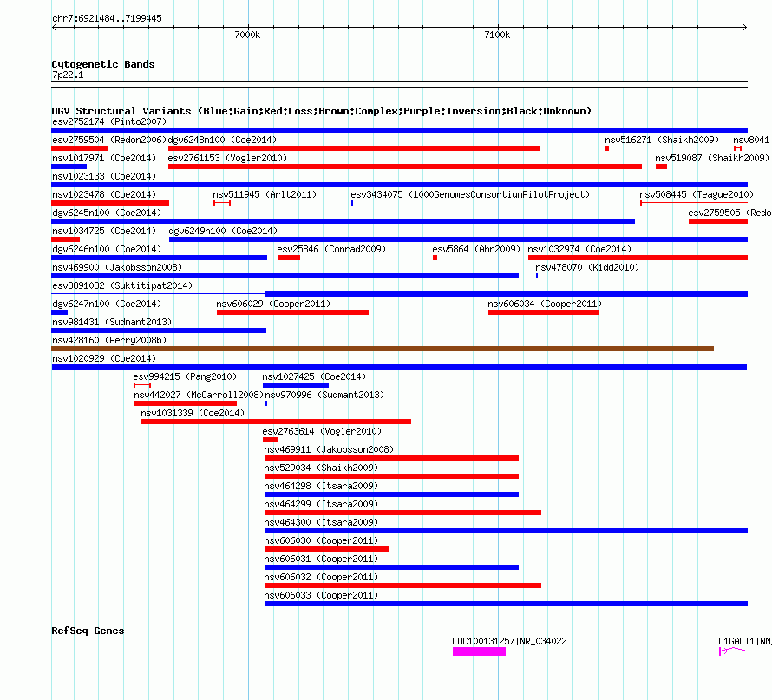Select dgv6247n100 (Coe2014) label
This screenshot has width=772, height=700.
(107, 304)
